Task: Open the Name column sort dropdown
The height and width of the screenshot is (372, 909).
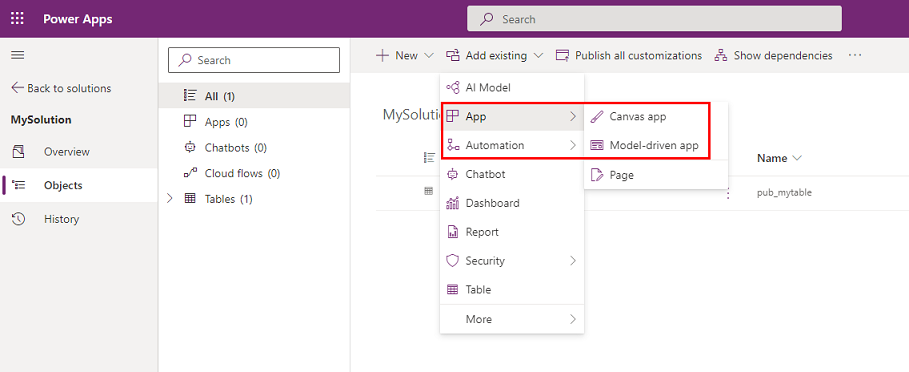Action: (x=797, y=158)
